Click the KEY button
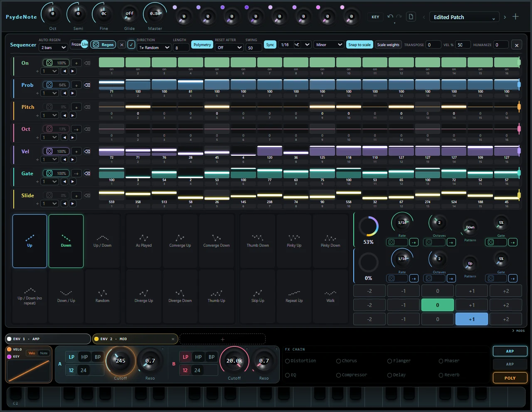The width and height of the screenshot is (532, 412). point(375,17)
